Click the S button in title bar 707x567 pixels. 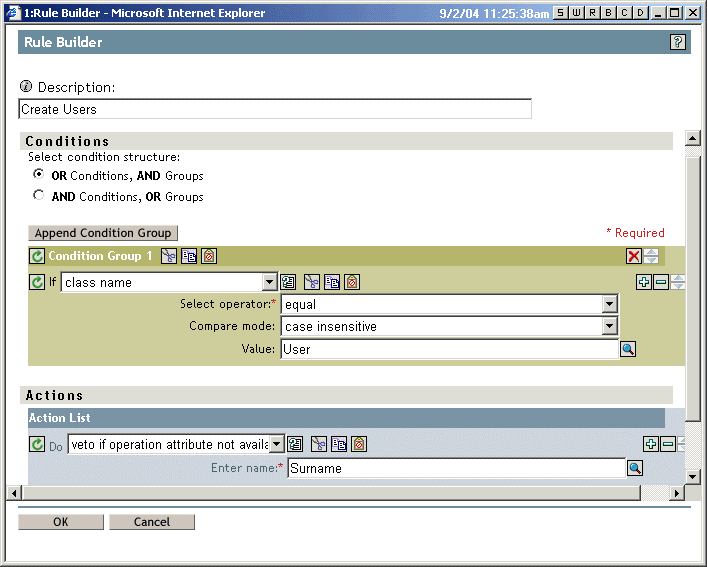[560, 13]
